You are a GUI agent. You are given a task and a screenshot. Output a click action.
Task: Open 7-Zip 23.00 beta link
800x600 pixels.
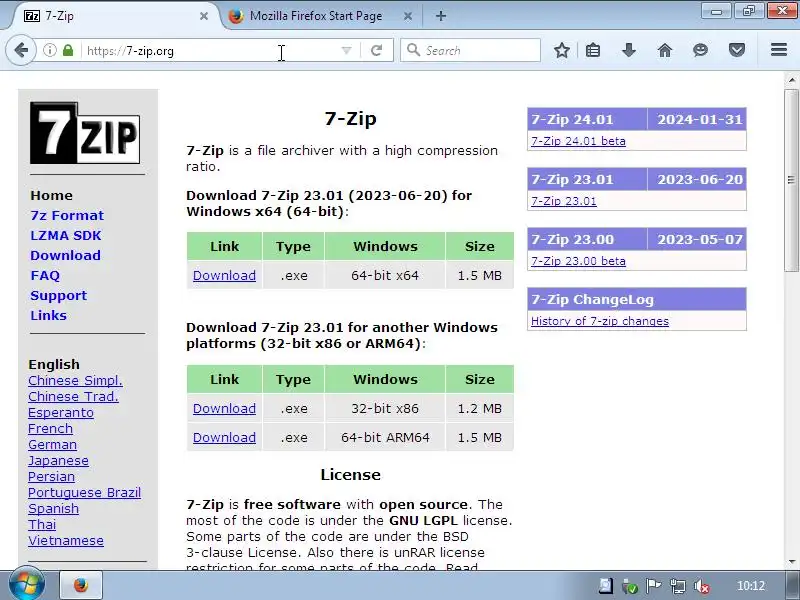tap(578, 261)
